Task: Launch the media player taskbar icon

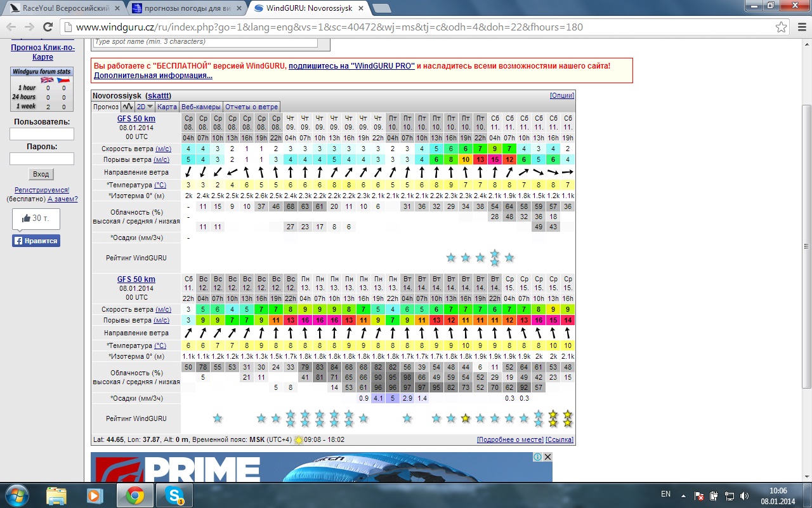Action: pos(95,495)
